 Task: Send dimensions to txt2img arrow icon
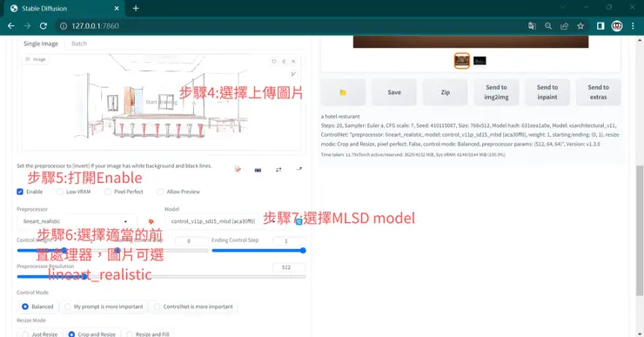299,169
